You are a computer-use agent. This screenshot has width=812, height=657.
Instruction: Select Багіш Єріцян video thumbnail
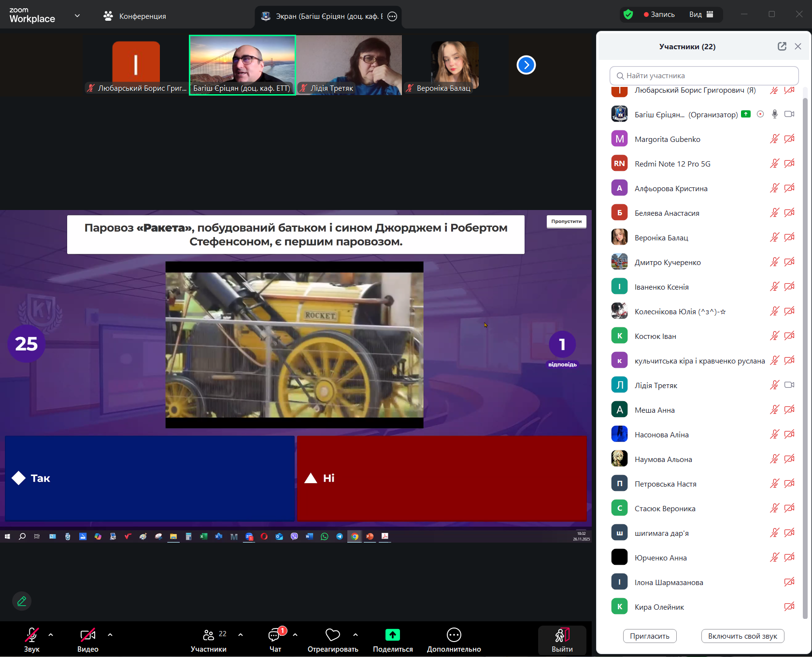(x=242, y=65)
